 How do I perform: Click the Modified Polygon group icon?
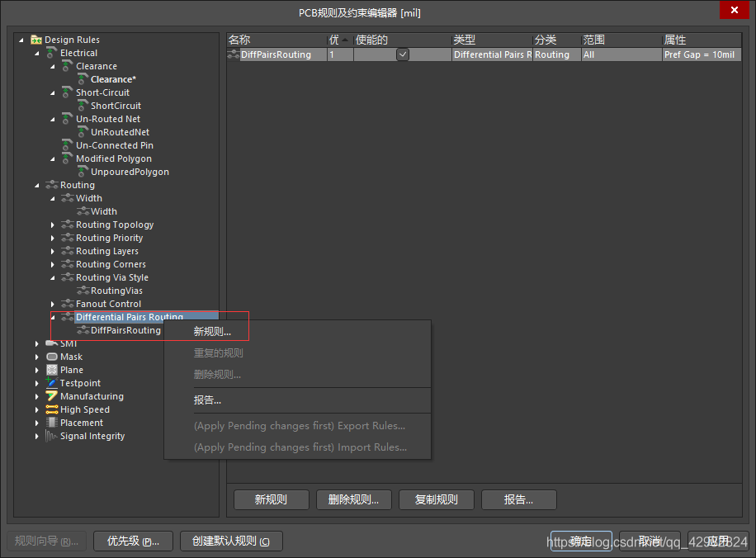pos(68,158)
